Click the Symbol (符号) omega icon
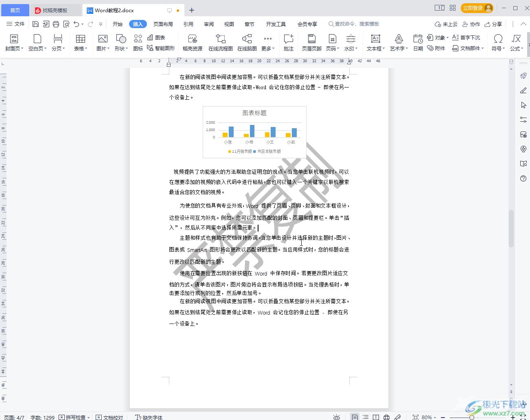Screen dimensions: 530x420 click(x=498, y=39)
